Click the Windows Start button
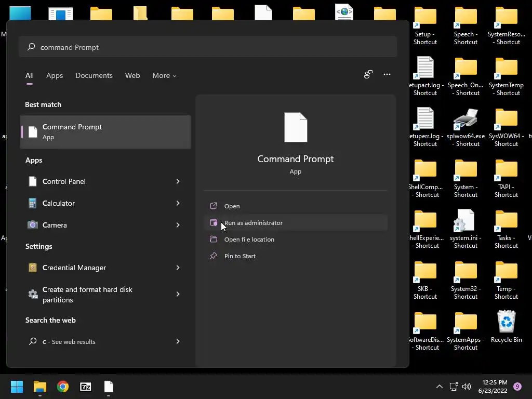Image resolution: width=532 pixels, height=399 pixels. click(17, 387)
